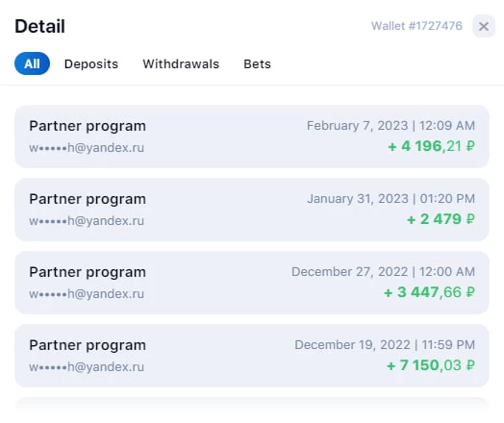Viewport: 504px width, 423px height.
Task: Open the December 27, 2022 transaction card
Action: [x=252, y=283]
